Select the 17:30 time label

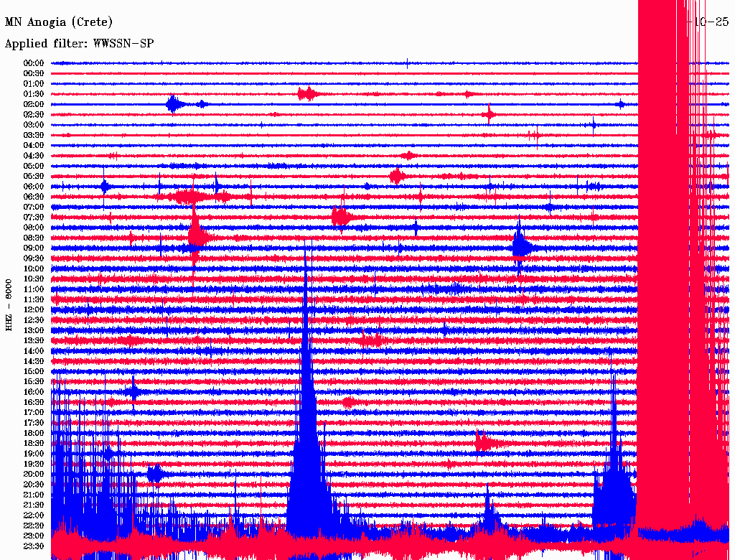[x=34, y=423]
